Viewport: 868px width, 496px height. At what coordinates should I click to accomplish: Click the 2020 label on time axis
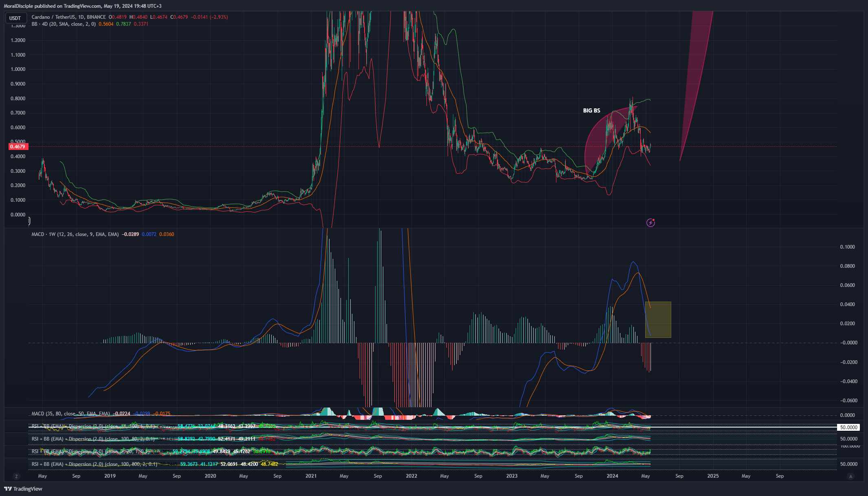click(210, 476)
